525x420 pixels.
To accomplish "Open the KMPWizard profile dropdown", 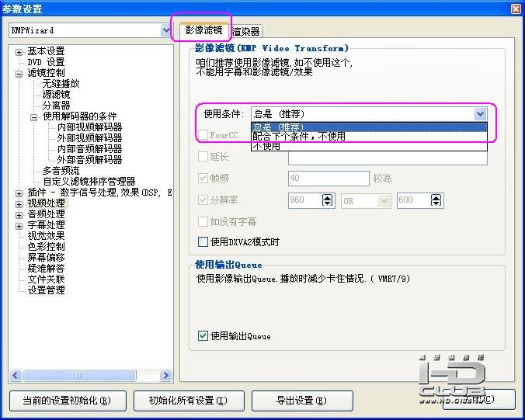I will click(165, 30).
